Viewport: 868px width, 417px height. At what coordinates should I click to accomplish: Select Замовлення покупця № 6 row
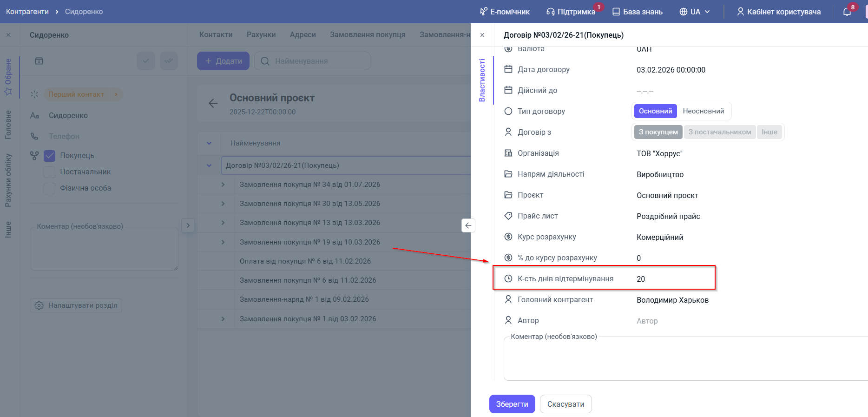click(334, 280)
